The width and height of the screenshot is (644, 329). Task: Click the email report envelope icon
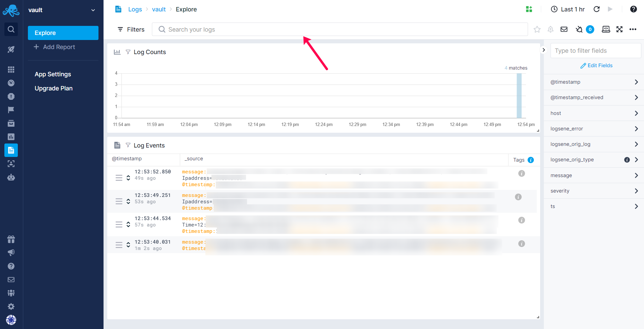pyautogui.click(x=564, y=30)
